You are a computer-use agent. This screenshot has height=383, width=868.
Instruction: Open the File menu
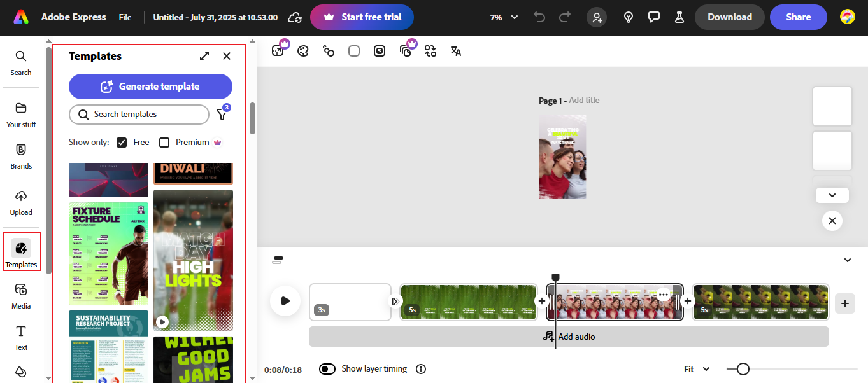point(125,17)
